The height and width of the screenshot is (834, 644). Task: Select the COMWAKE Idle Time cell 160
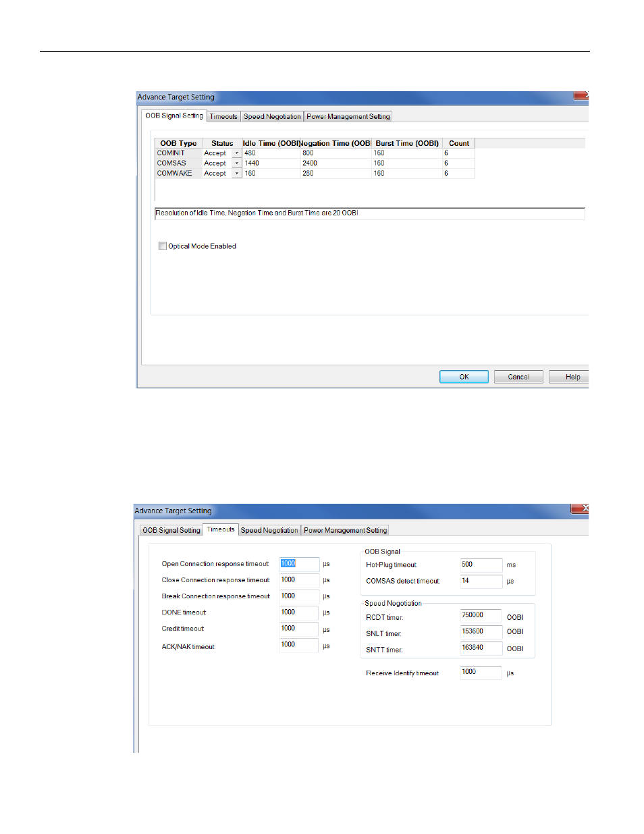[271, 174]
